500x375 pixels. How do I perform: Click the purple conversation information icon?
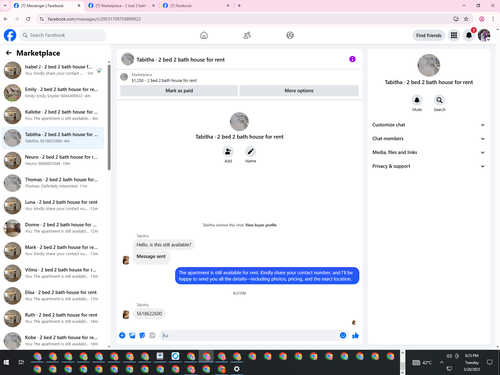point(352,59)
